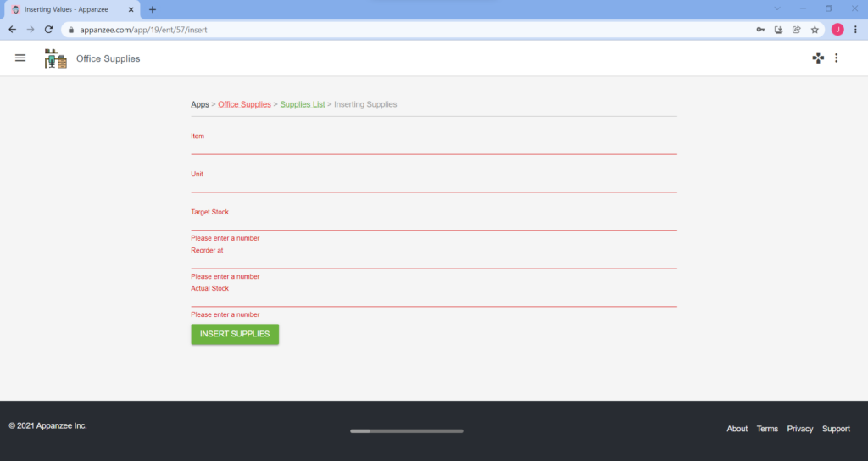Screen dimensions: 868x461
Task: Go forward in browser history
Action: (x=31, y=30)
